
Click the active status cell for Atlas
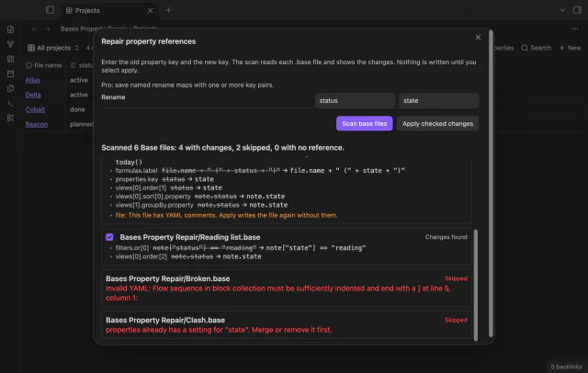[79, 80]
